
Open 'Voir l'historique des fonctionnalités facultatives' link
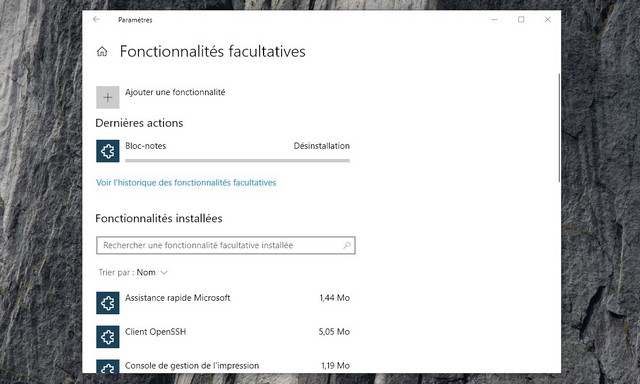(186, 182)
